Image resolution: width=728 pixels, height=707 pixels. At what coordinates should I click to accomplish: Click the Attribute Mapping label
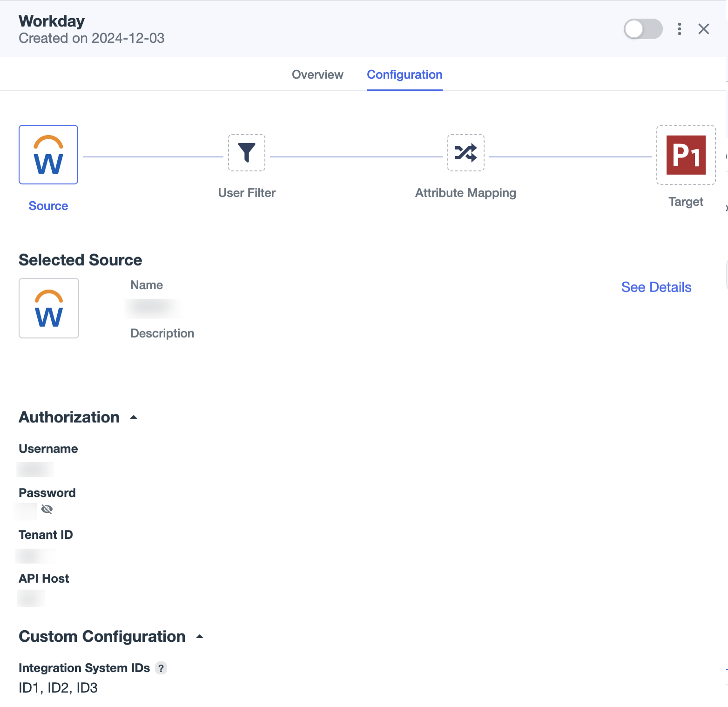[466, 193]
